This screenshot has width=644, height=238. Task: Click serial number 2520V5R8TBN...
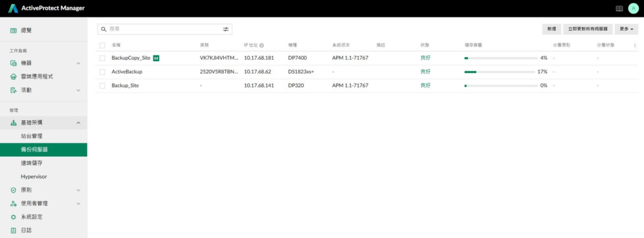[x=219, y=72]
